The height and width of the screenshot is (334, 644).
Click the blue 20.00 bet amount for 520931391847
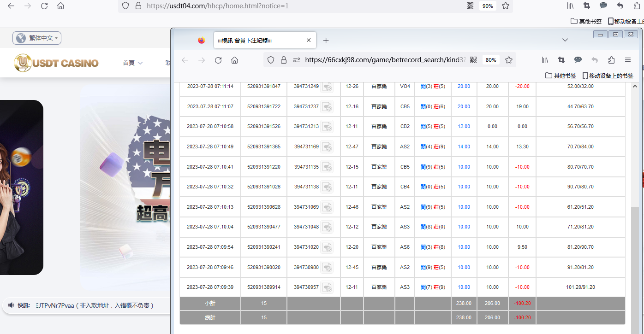tap(464, 87)
